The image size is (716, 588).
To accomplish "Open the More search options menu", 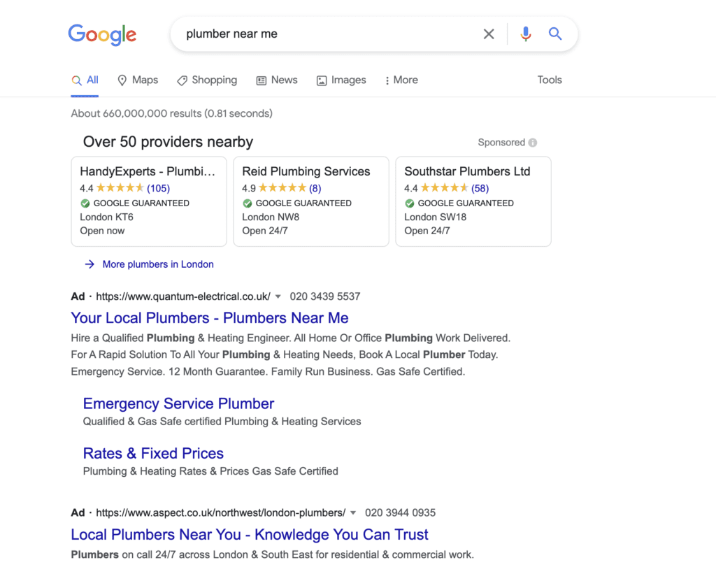I will [x=401, y=80].
